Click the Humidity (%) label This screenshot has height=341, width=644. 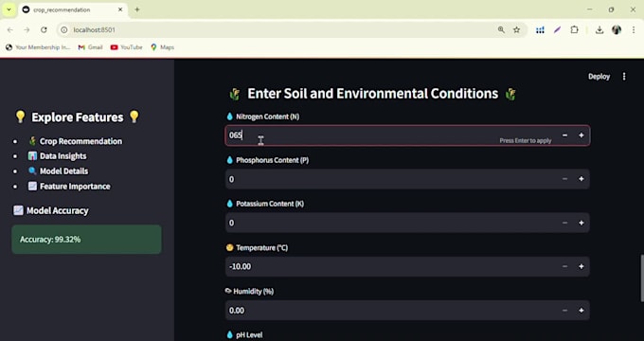tap(249, 292)
